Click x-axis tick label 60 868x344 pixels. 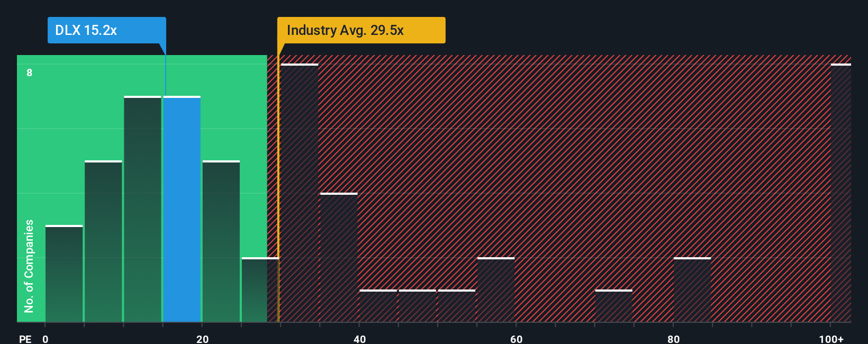516,339
